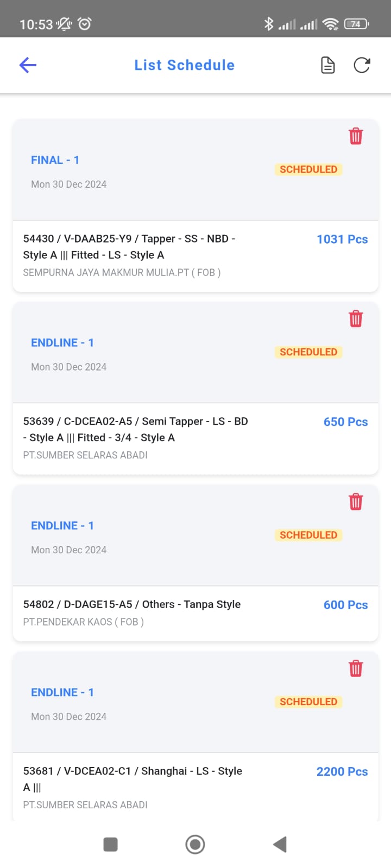
Task: Delete the 650 Pcs ENDLINE schedule
Action: pyautogui.click(x=356, y=319)
